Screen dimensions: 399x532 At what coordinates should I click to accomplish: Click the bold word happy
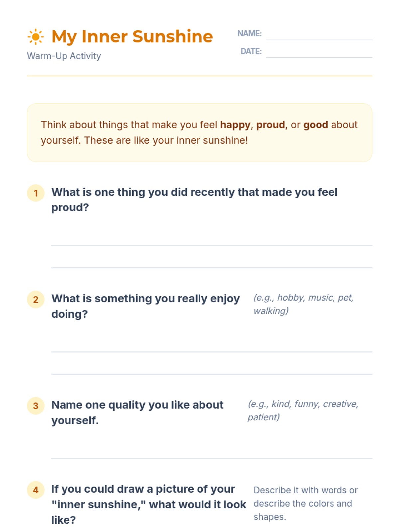pos(235,125)
